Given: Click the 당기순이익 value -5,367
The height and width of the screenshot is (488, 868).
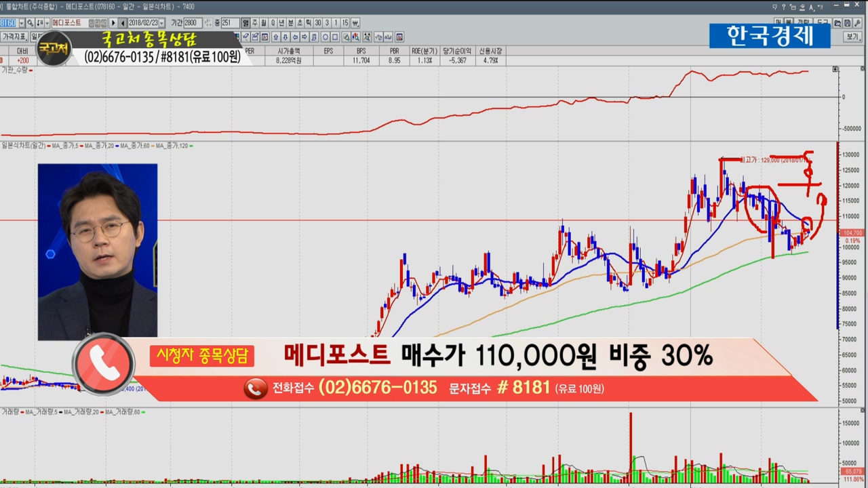Looking at the screenshot, I should [457, 60].
